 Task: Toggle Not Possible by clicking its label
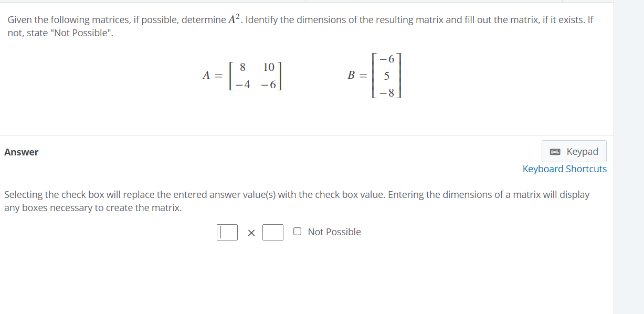coord(334,232)
